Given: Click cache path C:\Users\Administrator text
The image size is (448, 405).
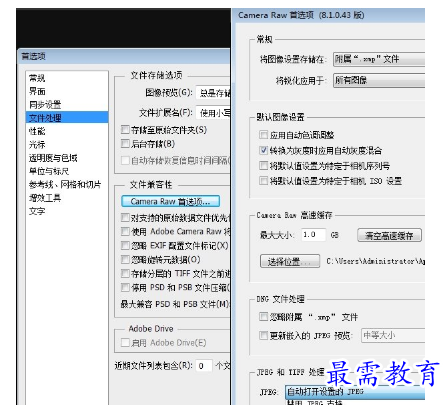Looking at the screenshot, I should click(x=376, y=261).
